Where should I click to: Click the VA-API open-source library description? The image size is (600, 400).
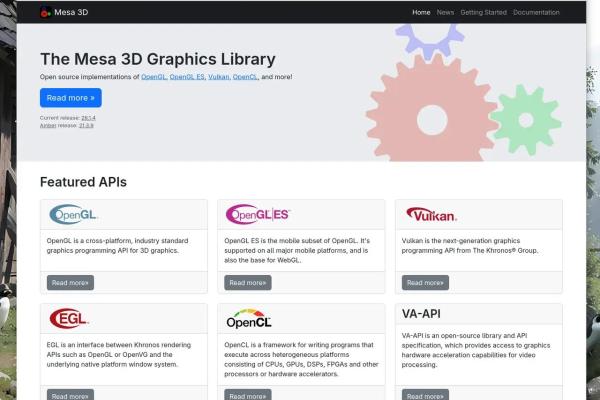[476, 350]
